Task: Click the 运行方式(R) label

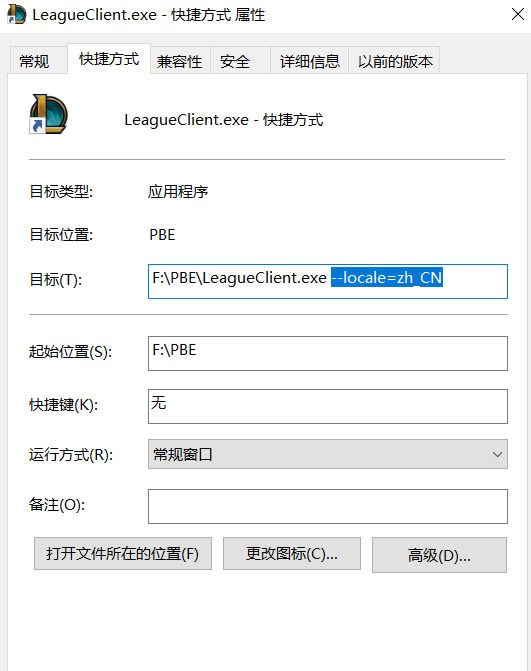Action: coord(71,454)
